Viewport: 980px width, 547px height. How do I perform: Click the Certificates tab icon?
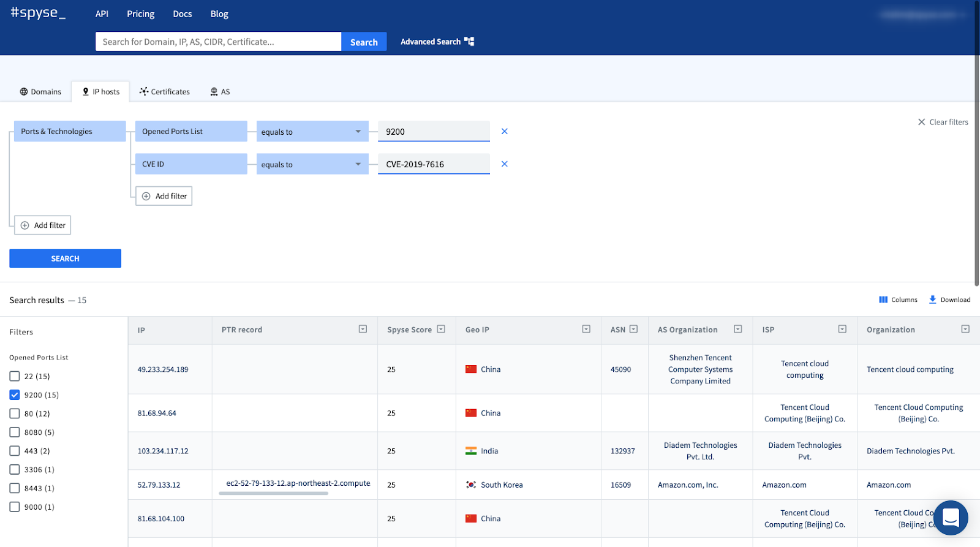pos(144,91)
